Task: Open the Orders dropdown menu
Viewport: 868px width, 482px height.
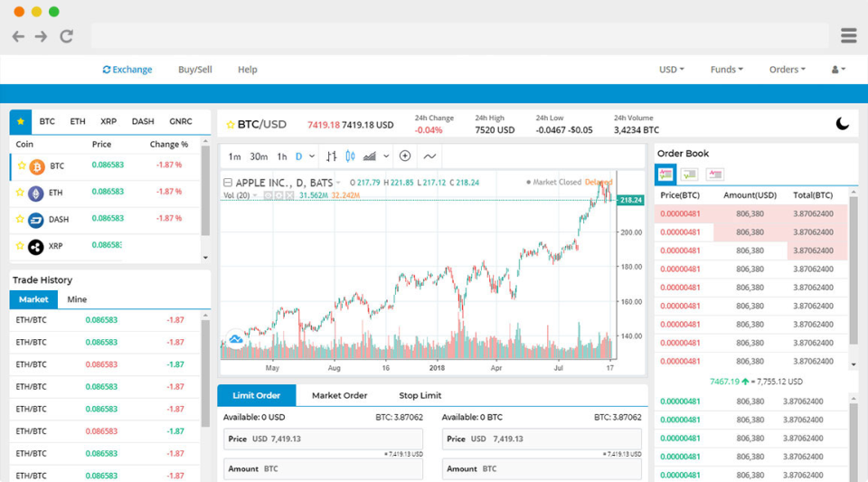Action: point(787,69)
